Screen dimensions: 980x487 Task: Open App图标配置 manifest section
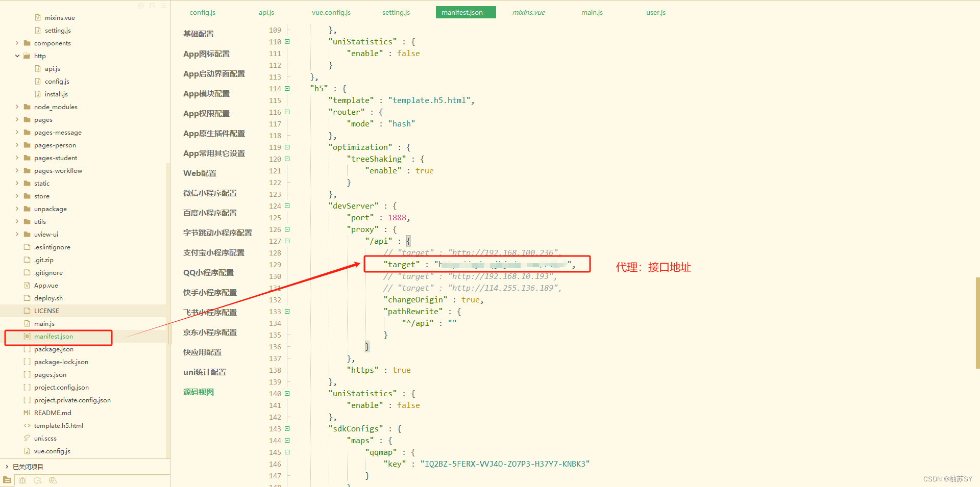(x=206, y=54)
